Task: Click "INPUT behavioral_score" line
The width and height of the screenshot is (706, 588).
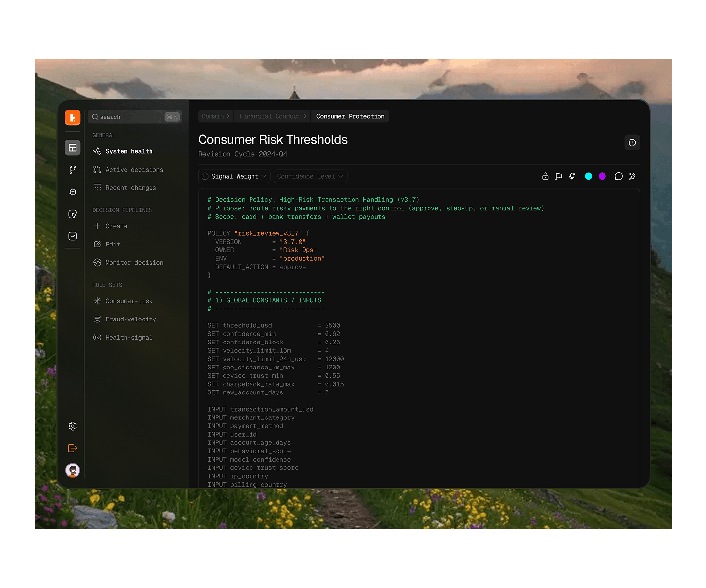Action: 249,451
